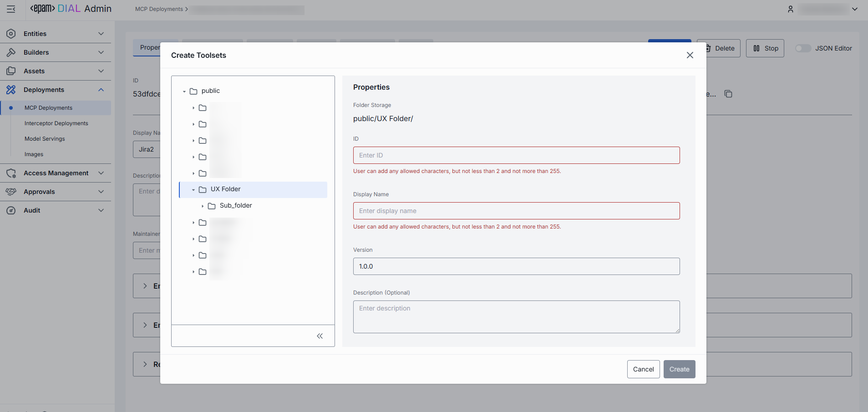The width and height of the screenshot is (868, 412).
Task: Collapse the UX Folder tree node
Action: tap(193, 189)
